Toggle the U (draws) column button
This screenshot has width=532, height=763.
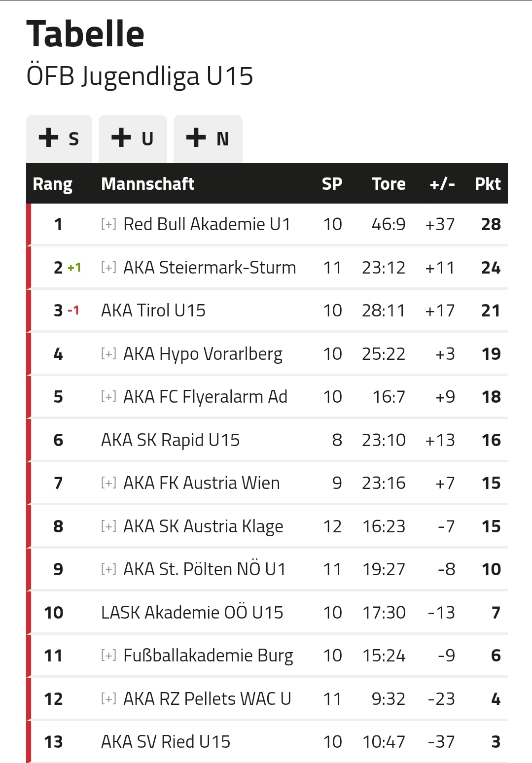tap(133, 139)
